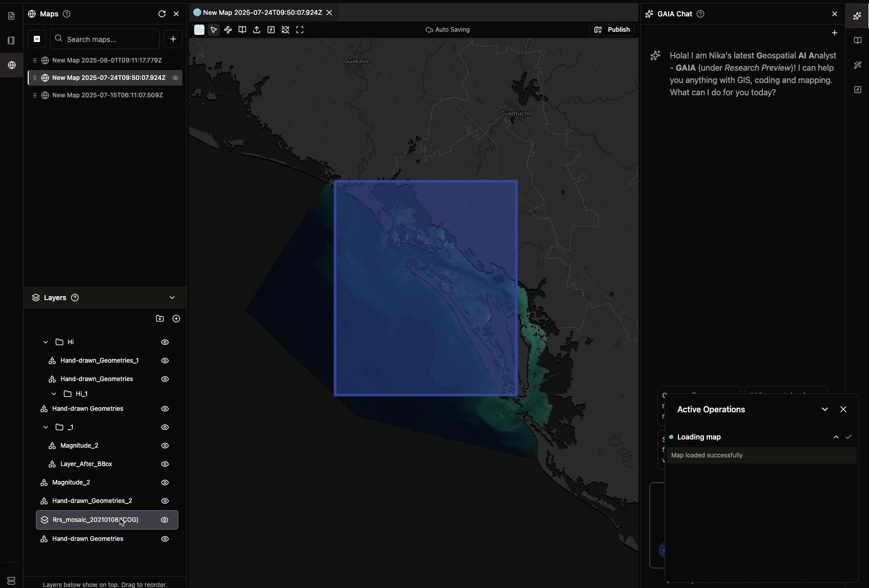Collapse the _1 folder
The width and height of the screenshot is (869, 588).
coord(46,427)
